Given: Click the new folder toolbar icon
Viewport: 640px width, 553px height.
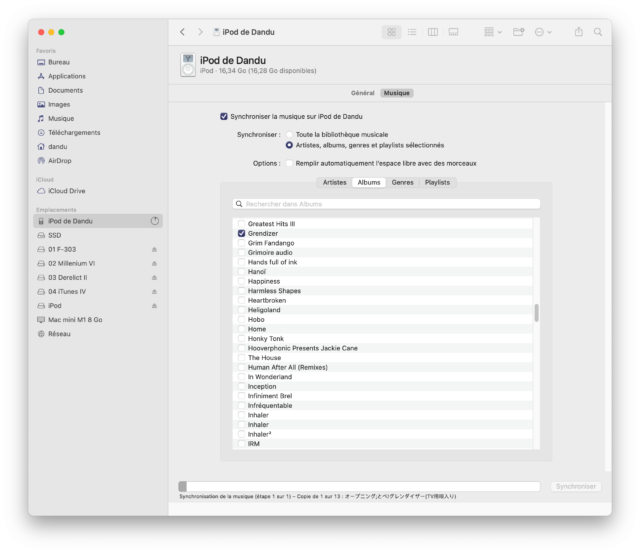Looking at the screenshot, I should tap(518, 32).
